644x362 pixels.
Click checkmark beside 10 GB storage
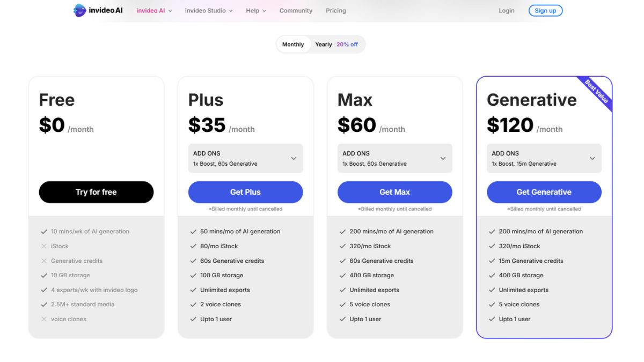(x=44, y=275)
